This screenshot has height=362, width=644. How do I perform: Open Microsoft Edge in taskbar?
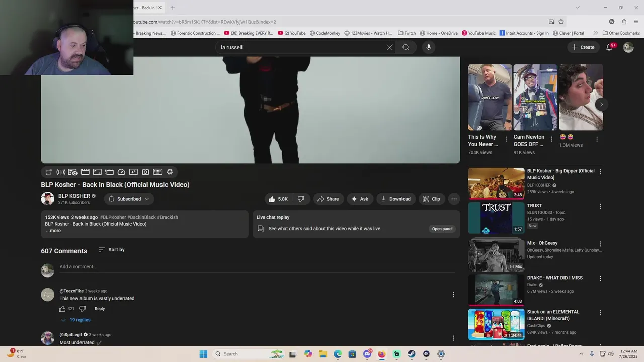coord(338,354)
